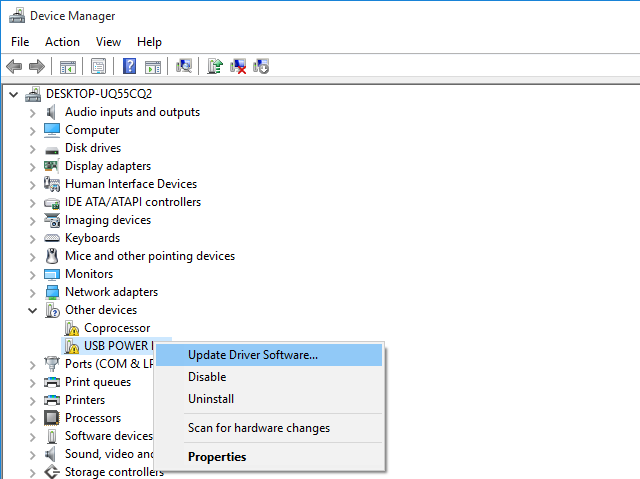The height and width of the screenshot is (479, 640).
Task: Expand the Display adapters node
Action: tap(32, 166)
